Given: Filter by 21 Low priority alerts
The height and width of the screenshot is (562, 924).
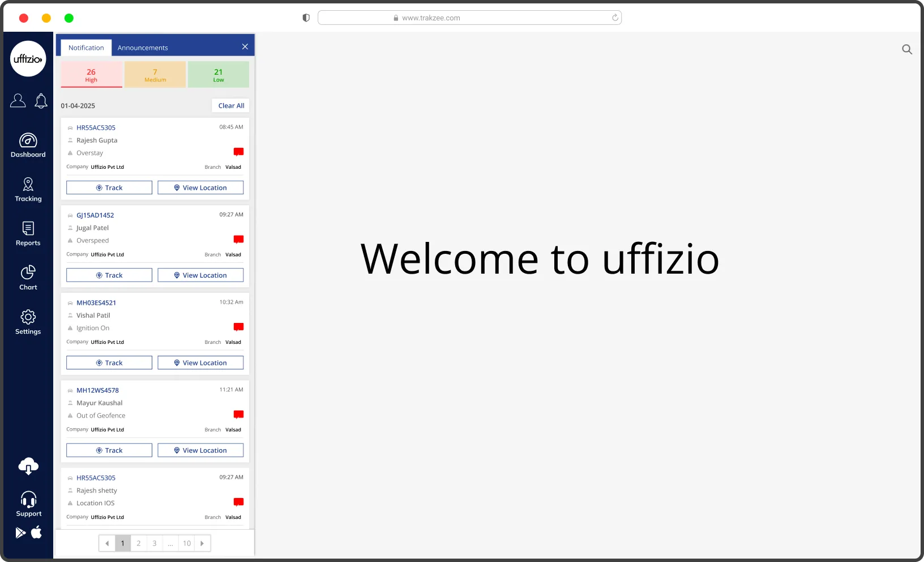Looking at the screenshot, I should [219, 75].
